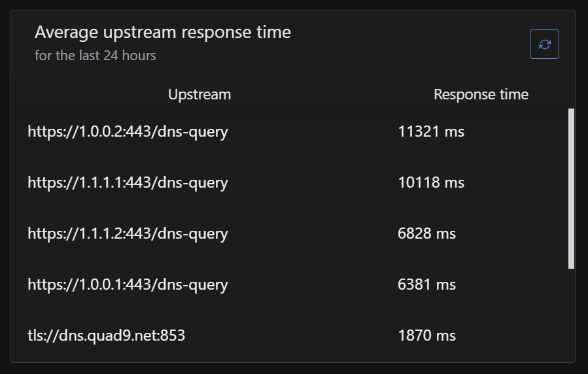Click the 10118 ms response time value
This screenshot has height=374, width=588.
[430, 182]
